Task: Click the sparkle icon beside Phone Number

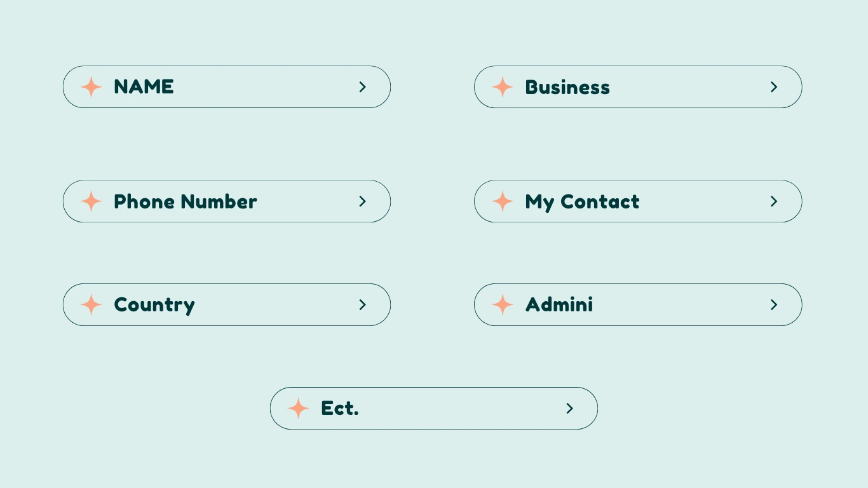Action: click(x=91, y=201)
